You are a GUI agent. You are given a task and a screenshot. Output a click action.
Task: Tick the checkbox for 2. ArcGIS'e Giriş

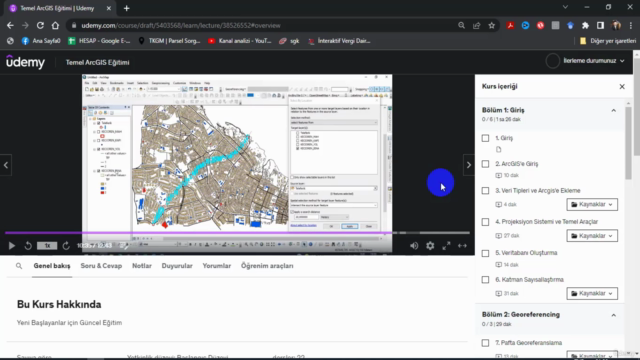pos(485,164)
